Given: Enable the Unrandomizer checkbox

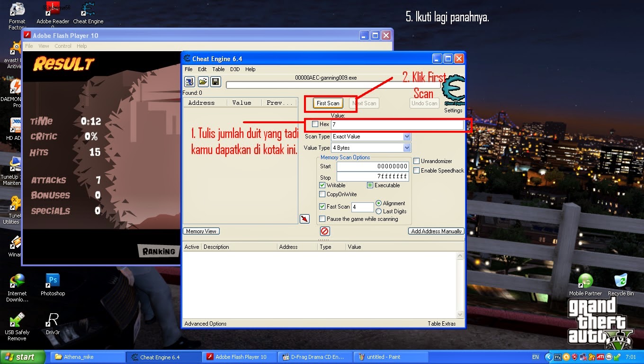Looking at the screenshot, I should (x=417, y=161).
